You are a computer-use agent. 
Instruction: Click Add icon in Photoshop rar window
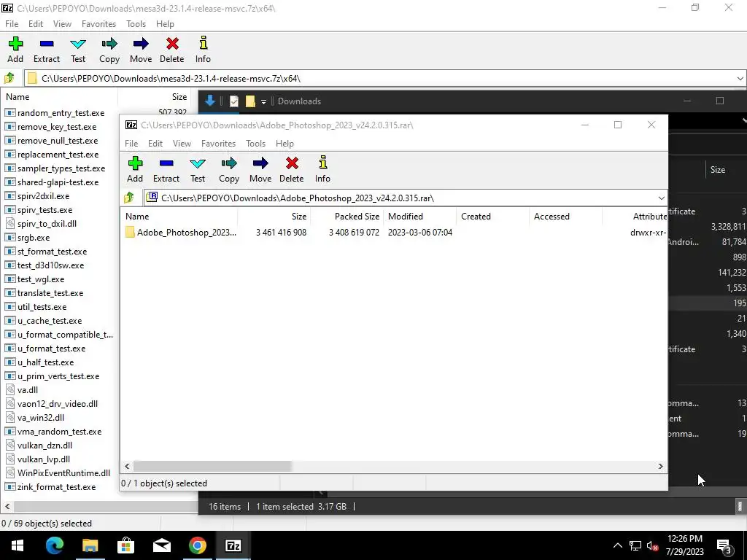[x=135, y=163]
